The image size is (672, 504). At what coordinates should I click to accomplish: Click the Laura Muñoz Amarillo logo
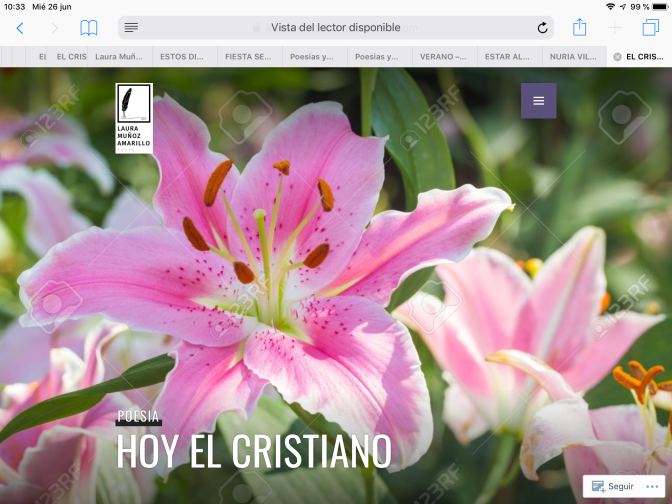point(134,118)
